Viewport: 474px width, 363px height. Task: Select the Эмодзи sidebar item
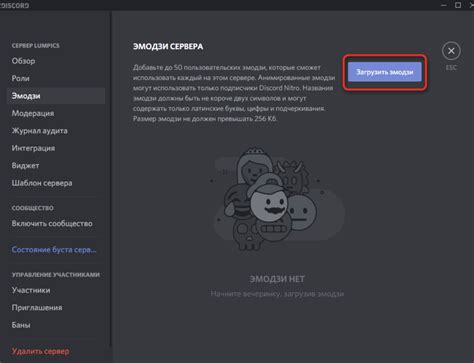coord(56,96)
